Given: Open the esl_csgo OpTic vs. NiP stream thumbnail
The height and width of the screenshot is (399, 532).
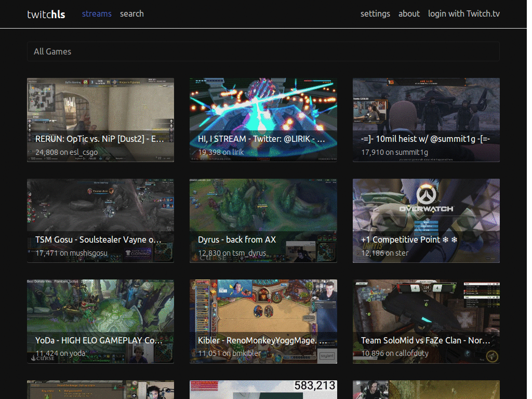Looking at the screenshot, I should pos(100,120).
